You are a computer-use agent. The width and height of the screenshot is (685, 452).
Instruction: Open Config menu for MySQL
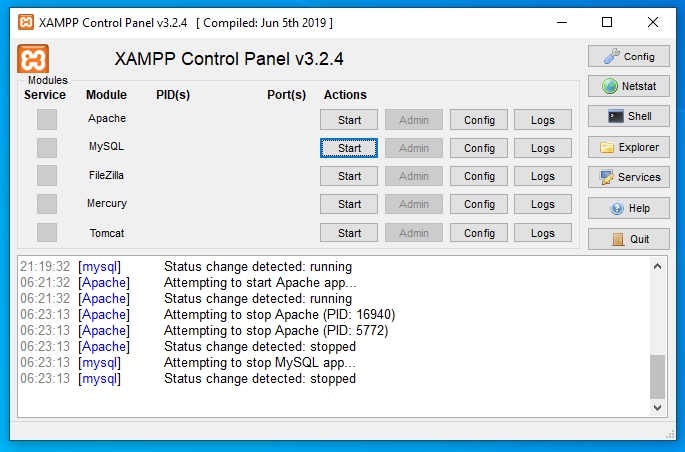tap(479, 148)
